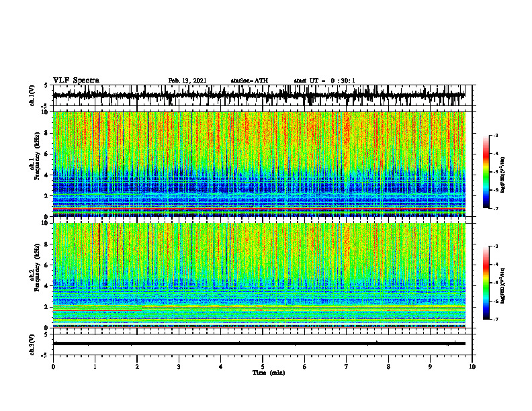
Task: Click the ch.2 spectrogram plot
Action: 259,275
